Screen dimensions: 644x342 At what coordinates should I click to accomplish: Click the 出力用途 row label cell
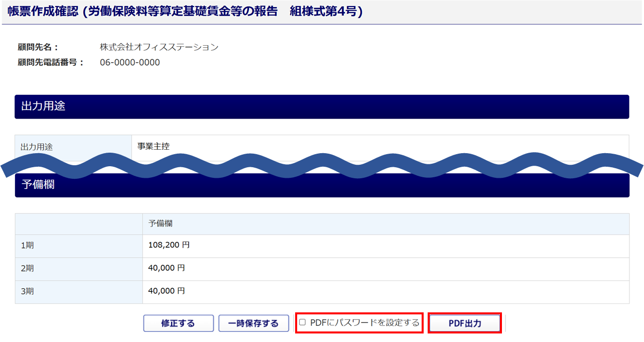click(73, 147)
